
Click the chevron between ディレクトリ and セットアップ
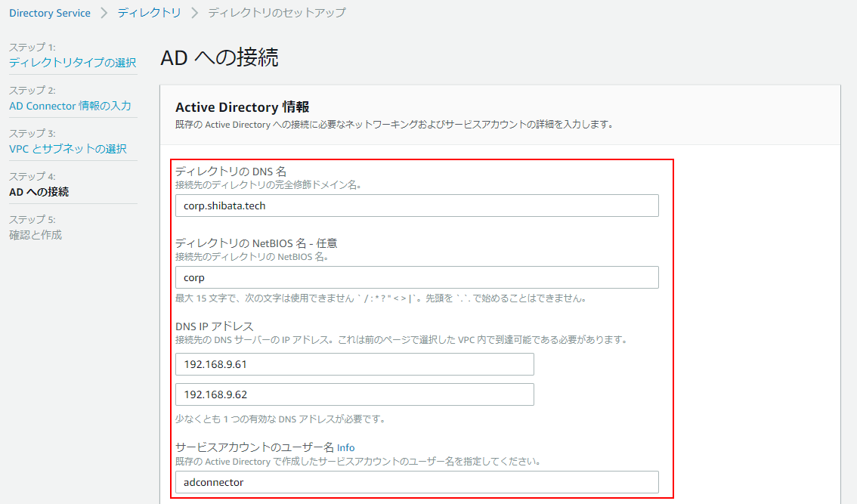(195, 12)
